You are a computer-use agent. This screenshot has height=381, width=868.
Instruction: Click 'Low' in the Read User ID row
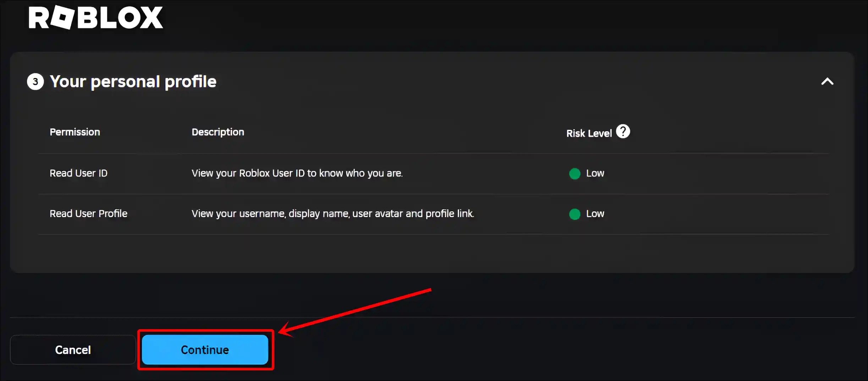595,173
